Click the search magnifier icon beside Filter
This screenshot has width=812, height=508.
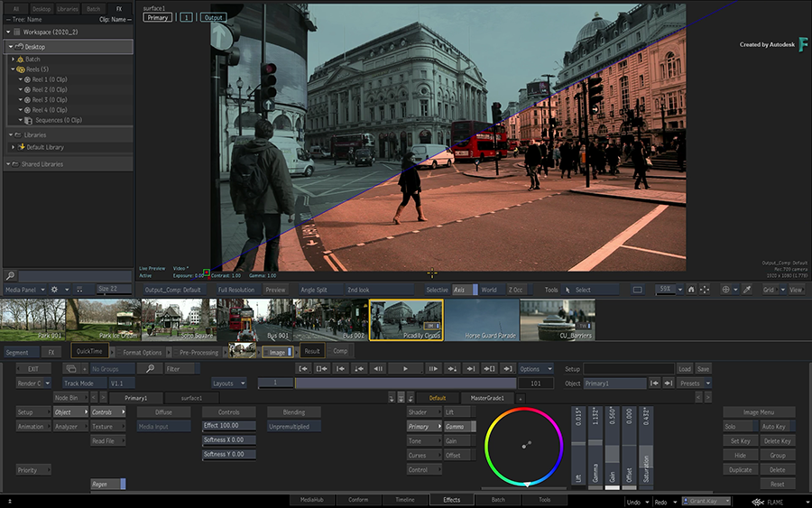coord(149,368)
